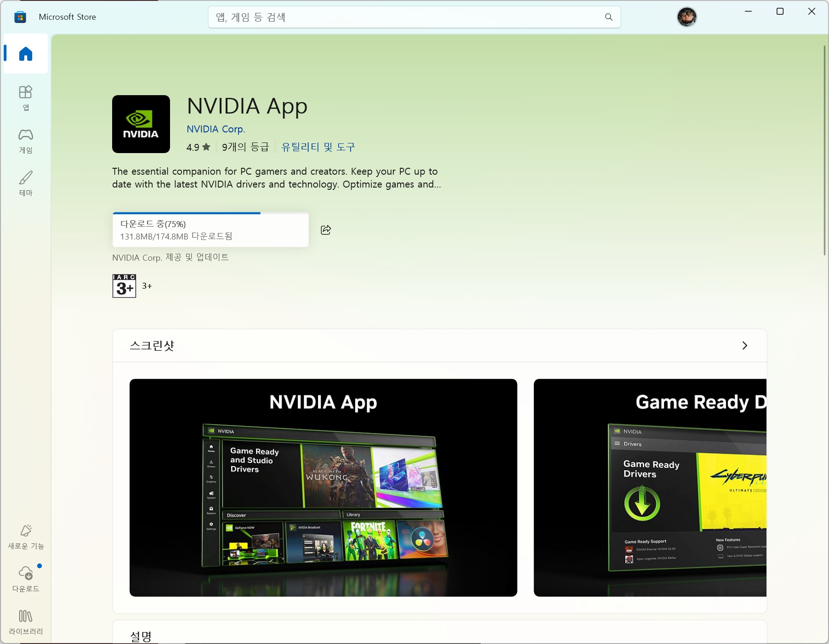Click the NVIDIA app logo tile
The width and height of the screenshot is (829, 644).
click(141, 124)
